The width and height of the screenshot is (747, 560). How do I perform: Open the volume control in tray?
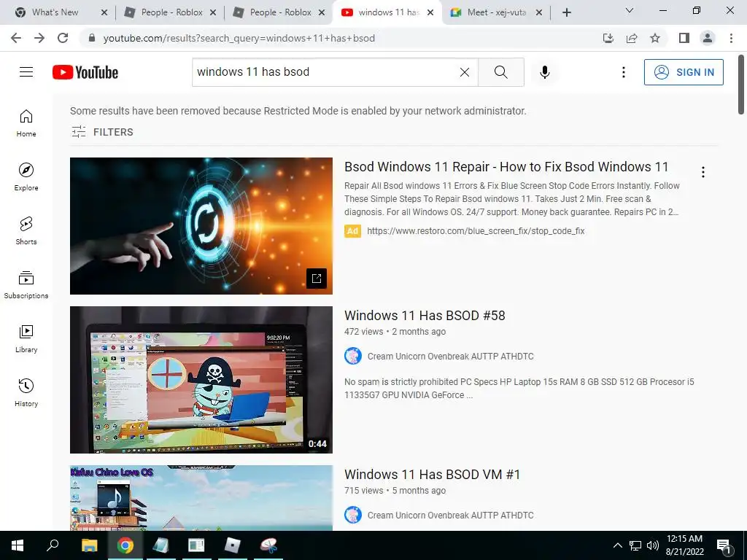[653, 545]
